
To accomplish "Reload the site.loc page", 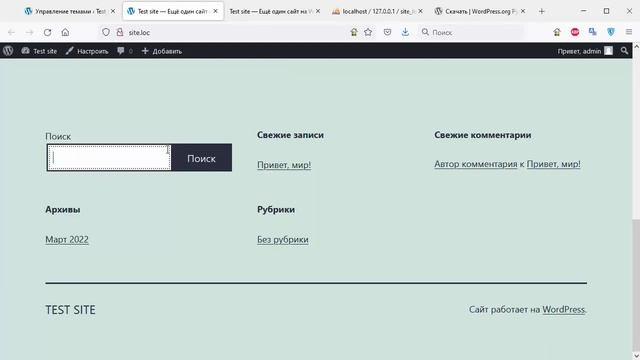I will [x=47, y=32].
